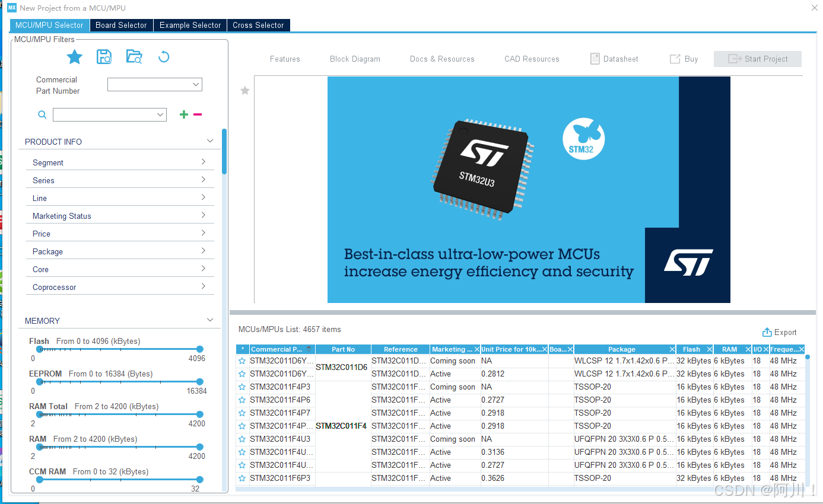Screen dimensions: 823x504
Task: Close the Package column with its X
Action: point(672,349)
